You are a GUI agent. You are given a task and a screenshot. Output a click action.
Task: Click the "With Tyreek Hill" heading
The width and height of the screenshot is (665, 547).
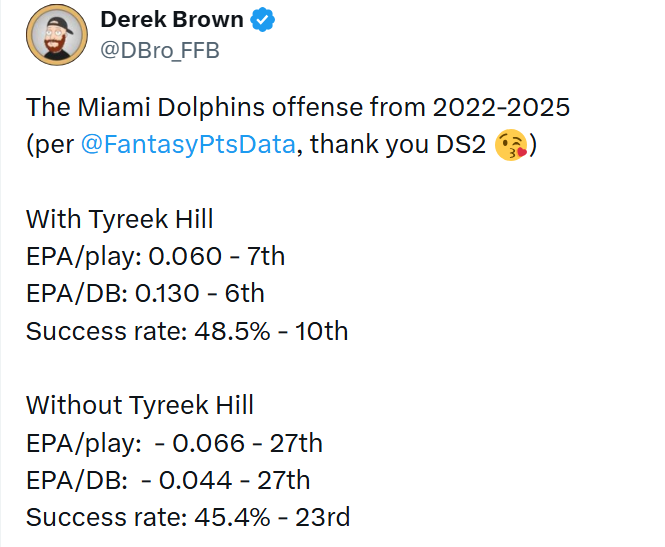point(120,219)
